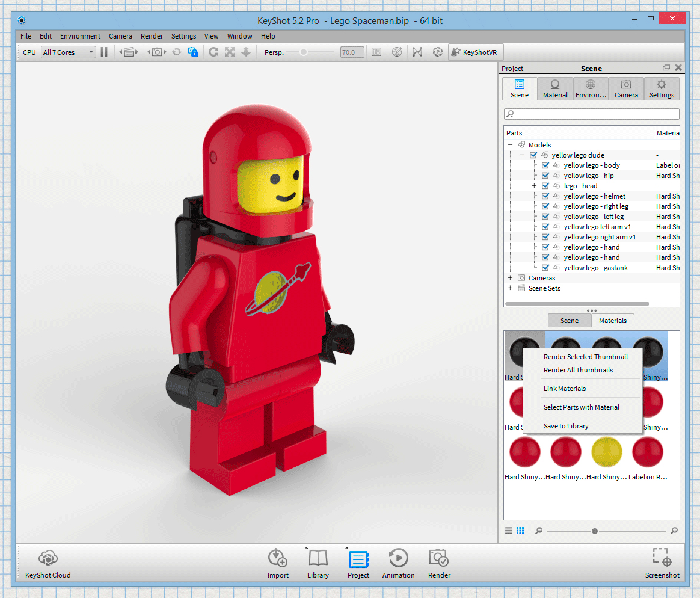
Task: Adjust the thumbnail size slider
Action: [x=595, y=531]
